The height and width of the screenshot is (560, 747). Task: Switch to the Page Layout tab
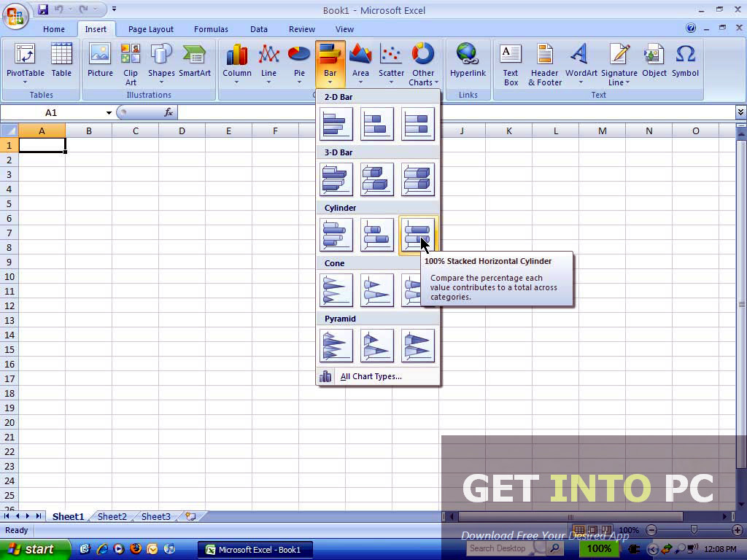click(x=150, y=29)
